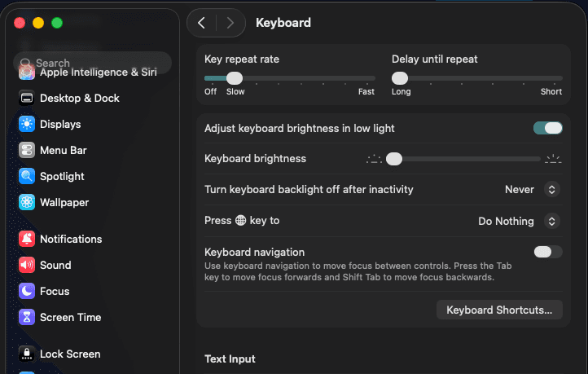Choose Menu Bar label in the sidebar
This screenshot has height=374, width=588.
point(64,151)
